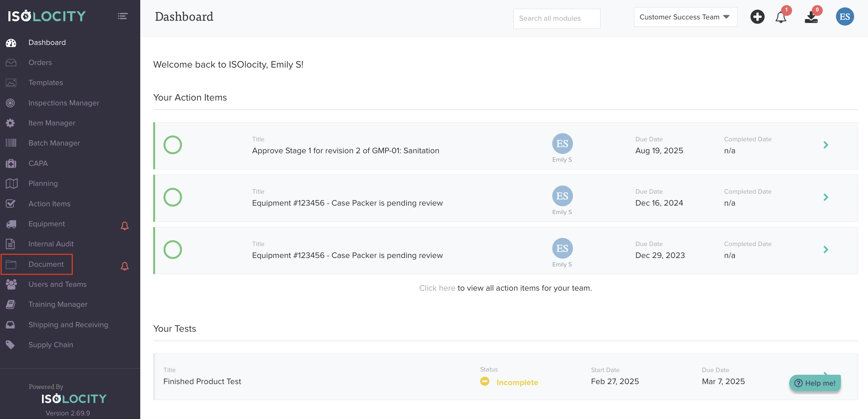Screen dimensions: 868x419
Task: Expand the GMP-01 Sanitation item with chevron
Action: 826,145
